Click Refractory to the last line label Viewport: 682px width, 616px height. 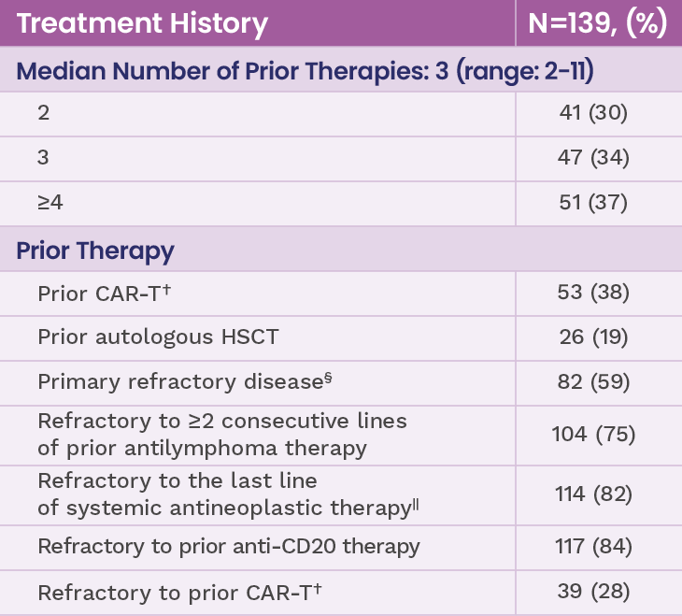(227, 494)
